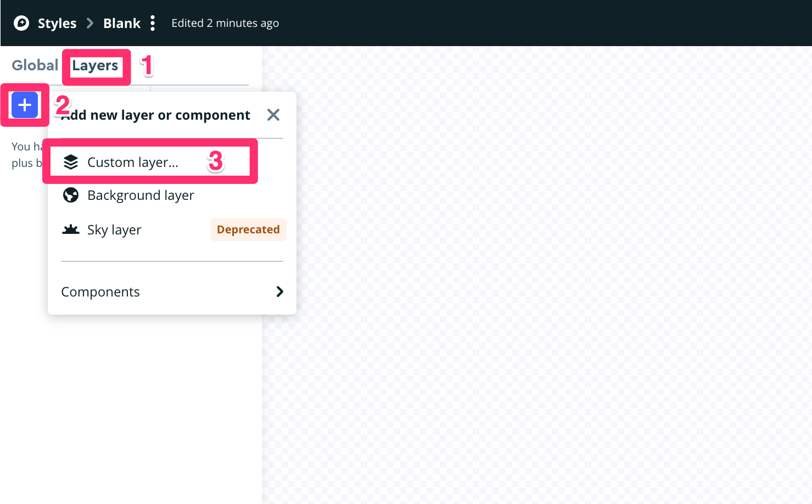Screen dimensions: 812x504
Task: Select the Layers tab
Action: pyautogui.click(x=95, y=66)
